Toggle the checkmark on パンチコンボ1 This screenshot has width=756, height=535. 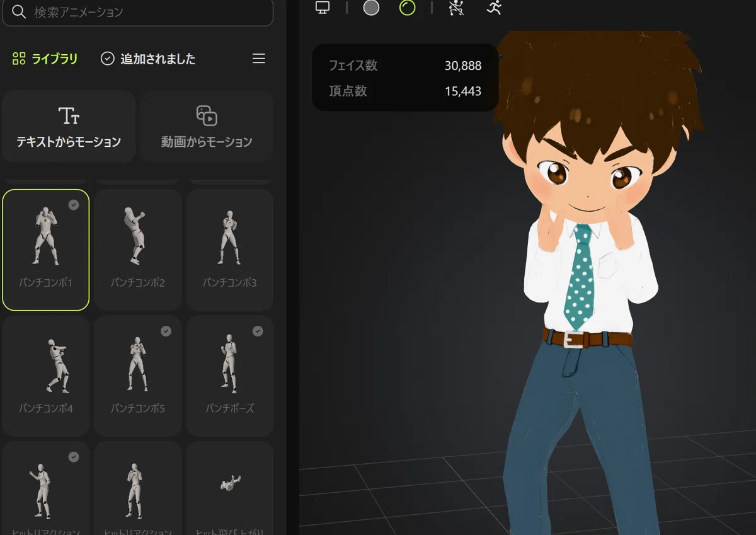[74, 205]
